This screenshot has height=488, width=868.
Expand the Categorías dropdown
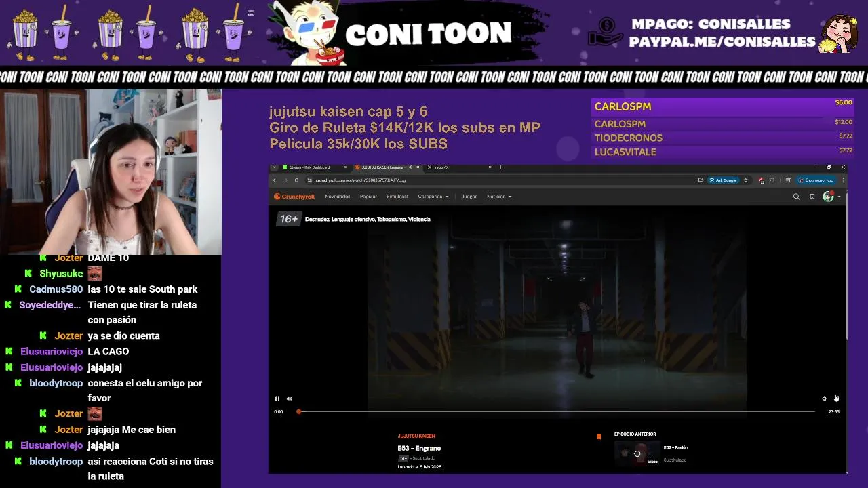433,197
